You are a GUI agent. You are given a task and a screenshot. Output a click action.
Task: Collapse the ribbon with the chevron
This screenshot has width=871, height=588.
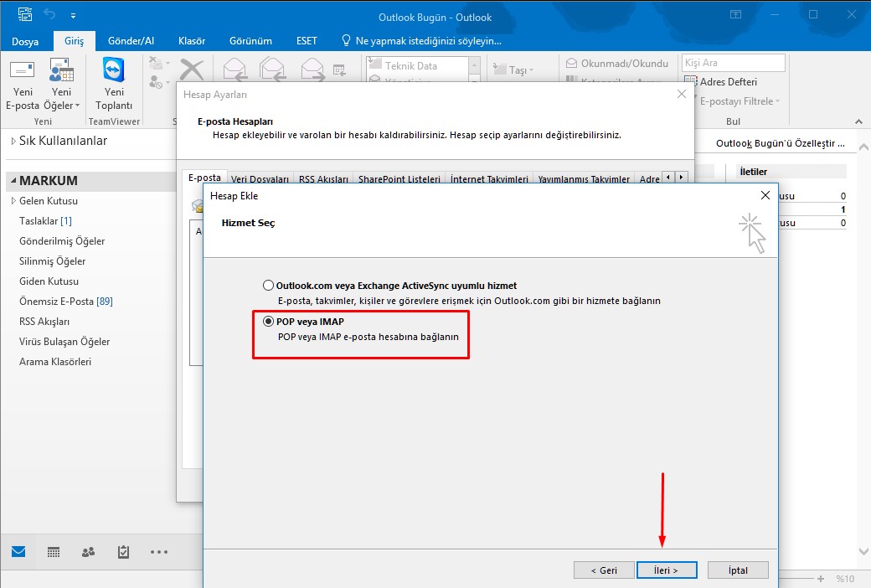858,121
